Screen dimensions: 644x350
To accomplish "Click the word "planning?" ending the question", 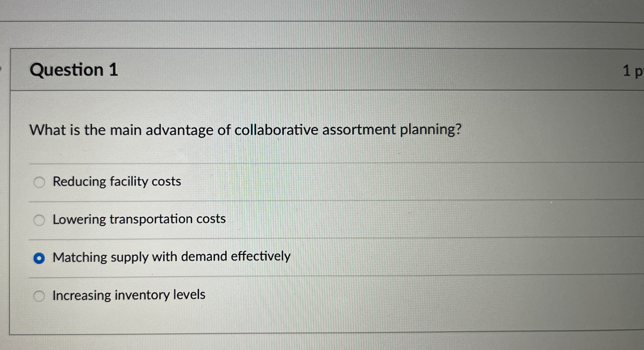I will (x=430, y=130).
